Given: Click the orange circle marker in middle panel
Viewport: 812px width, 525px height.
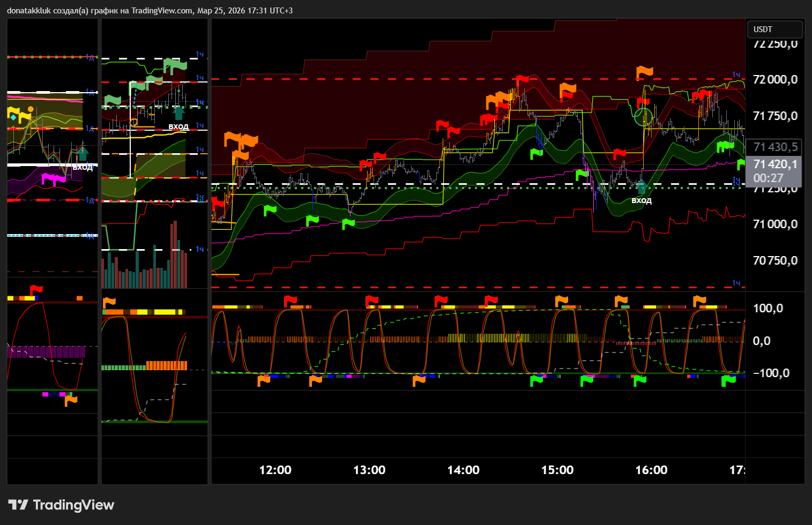Looking at the screenshot, I should click(x=133, y=122).
